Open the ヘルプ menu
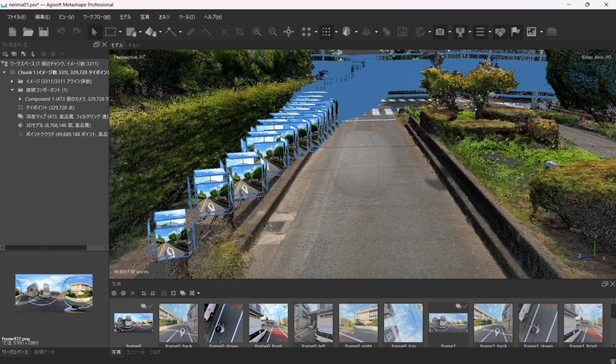616x364 pixels. point(213,17)
